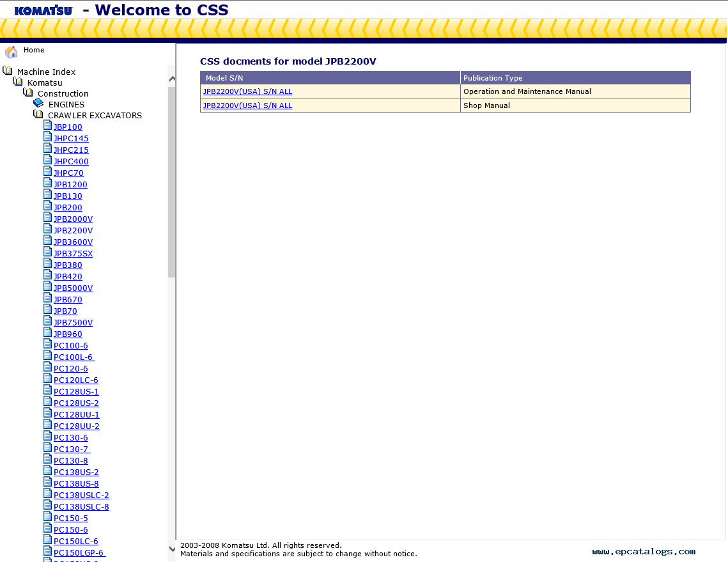Open the PC100L-6 model link

[x=74, y=357]
